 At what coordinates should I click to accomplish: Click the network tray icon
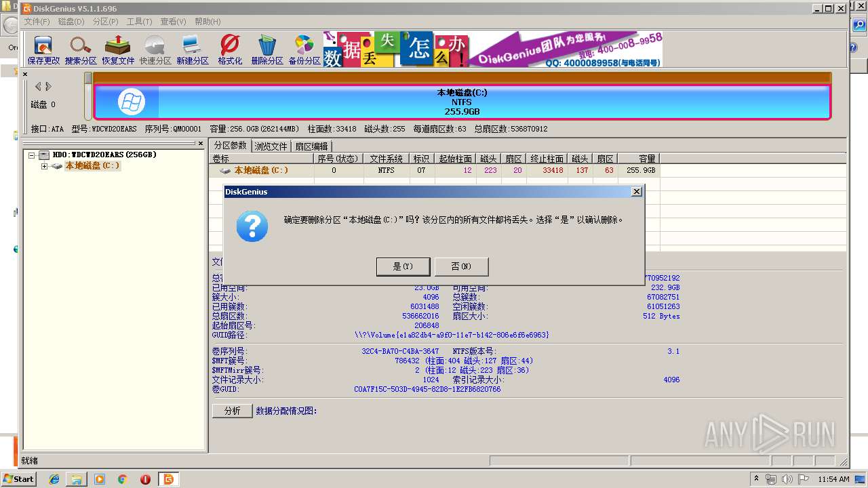[x=771, y=479]
